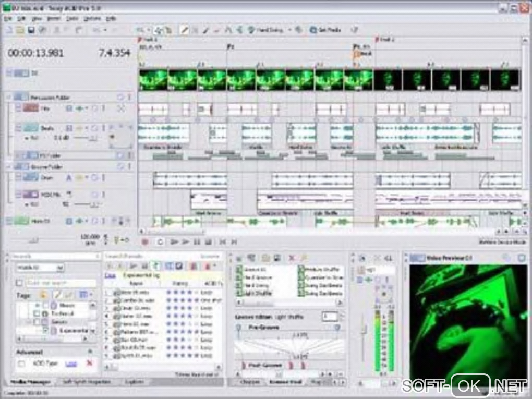The image size is (532, 399).
Task: Start recording with red Record button
Action: (x=145, y=242)
